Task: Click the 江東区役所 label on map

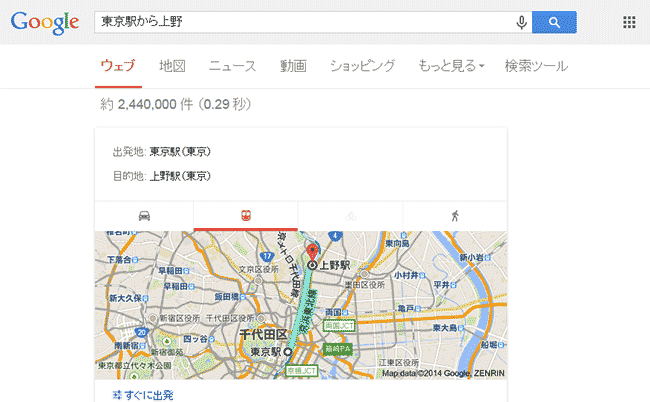Action: click(x=398, y=363)
